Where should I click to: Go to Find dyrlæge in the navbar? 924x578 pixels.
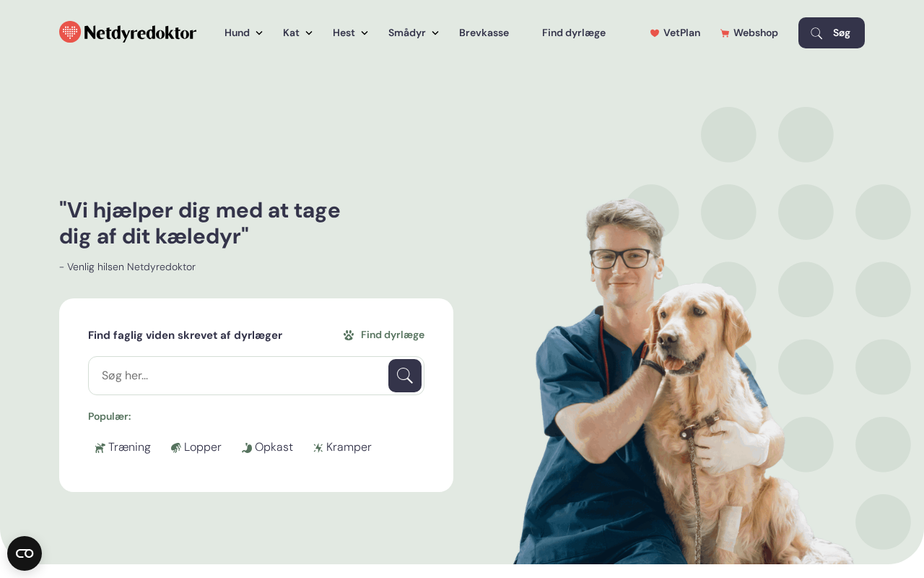(574, 33)
